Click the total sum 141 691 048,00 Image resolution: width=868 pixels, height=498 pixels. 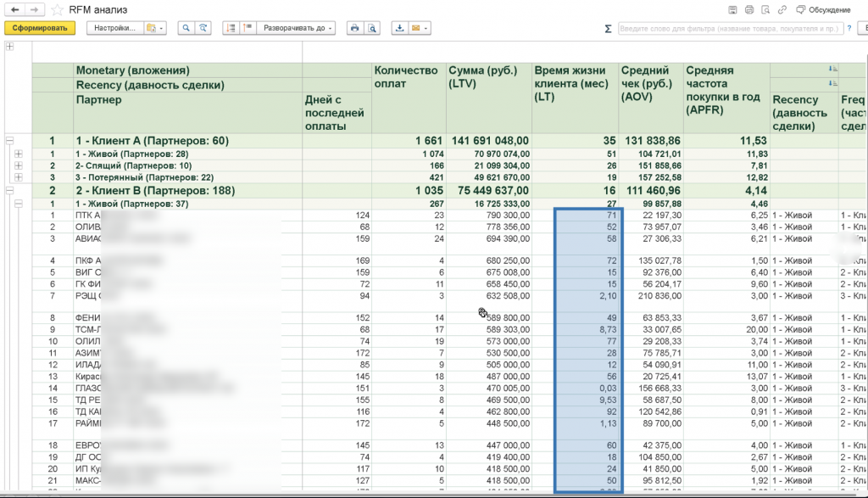pyautogui.click(x=490, y=141)
